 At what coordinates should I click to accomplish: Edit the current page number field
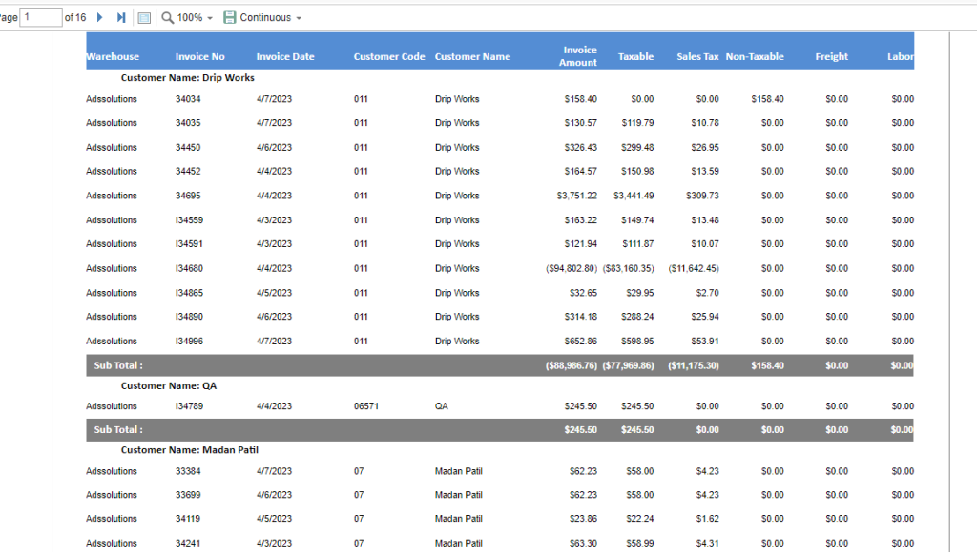pyautogui.click(x=41, y=17)
